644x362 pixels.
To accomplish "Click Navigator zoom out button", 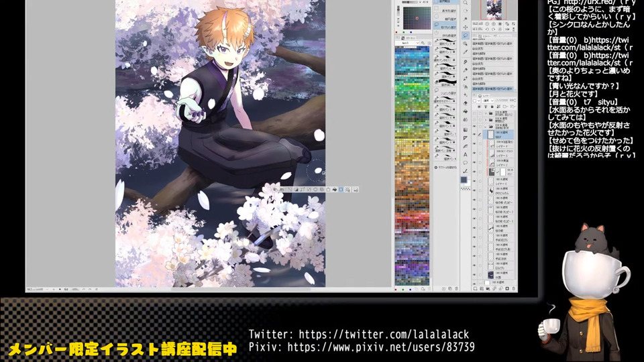I will [x=487, y=24].
